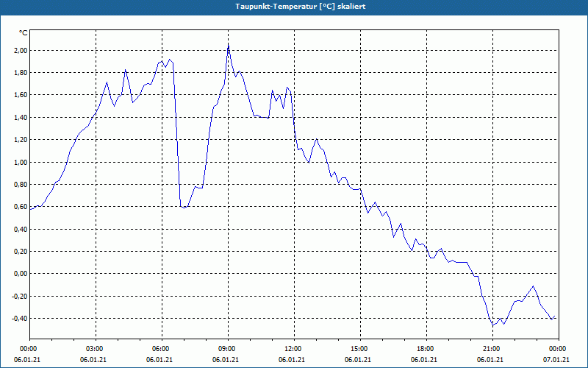The image size is (588, 368).
Task: Pick the 1,00 y-axis tick label
Action: point(20,162)
